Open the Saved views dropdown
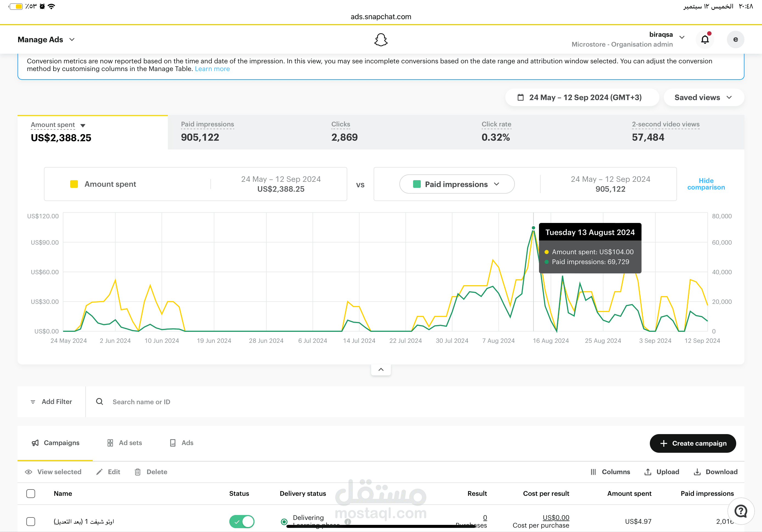Viewport: 762px width, 532px height. (x=704, y=98)
